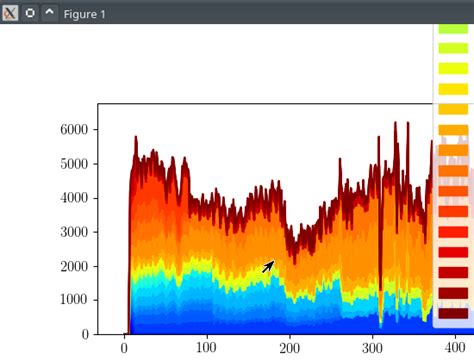Click the darkest maroon legend swatch at bottom
The image size is (474, 360).
pyautogui.click(x=453, y=313)
